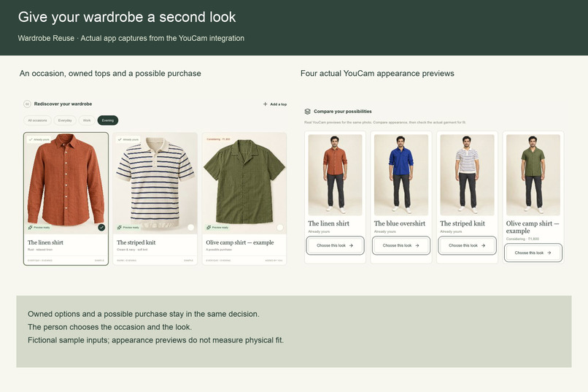Tick the empty selection circle on the olive camp shirt card

pos(279,227)
